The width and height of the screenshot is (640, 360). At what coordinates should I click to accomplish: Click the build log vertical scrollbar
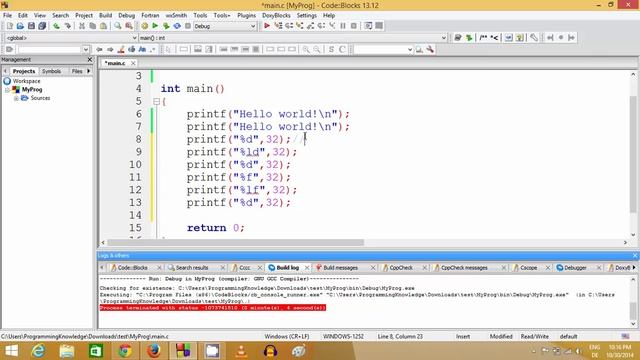pyautogui.click(x=633, y=312)
